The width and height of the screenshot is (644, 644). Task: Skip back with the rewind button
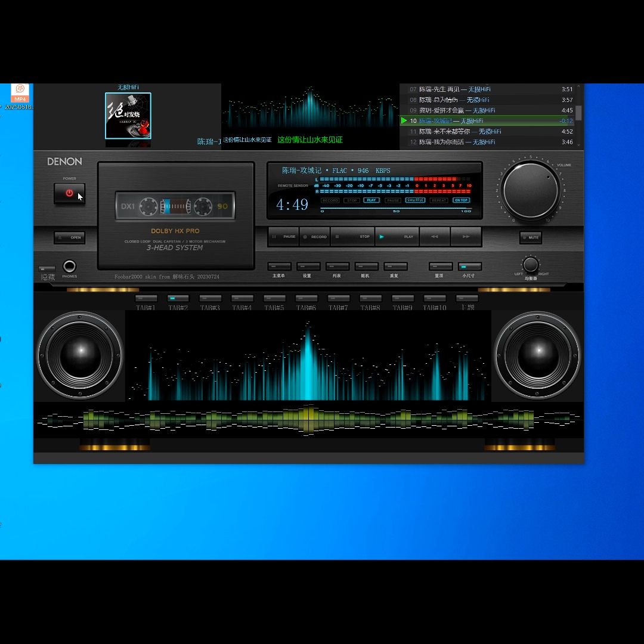click(435, 237)
